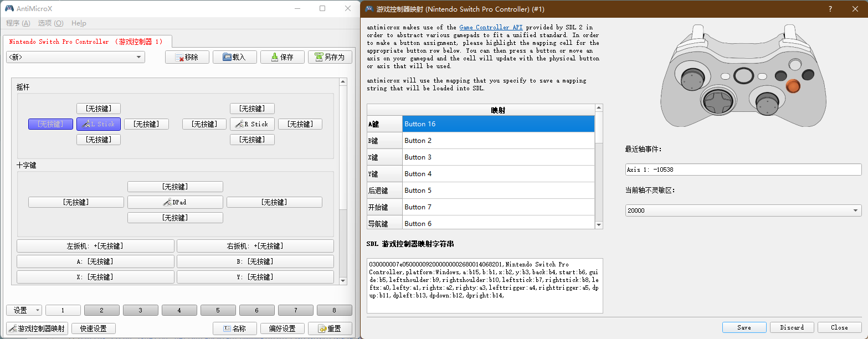Viewport: 868px width, 339px height.
Task: Click the 移除 (remove) profile button
Action: tap(187, 57)
